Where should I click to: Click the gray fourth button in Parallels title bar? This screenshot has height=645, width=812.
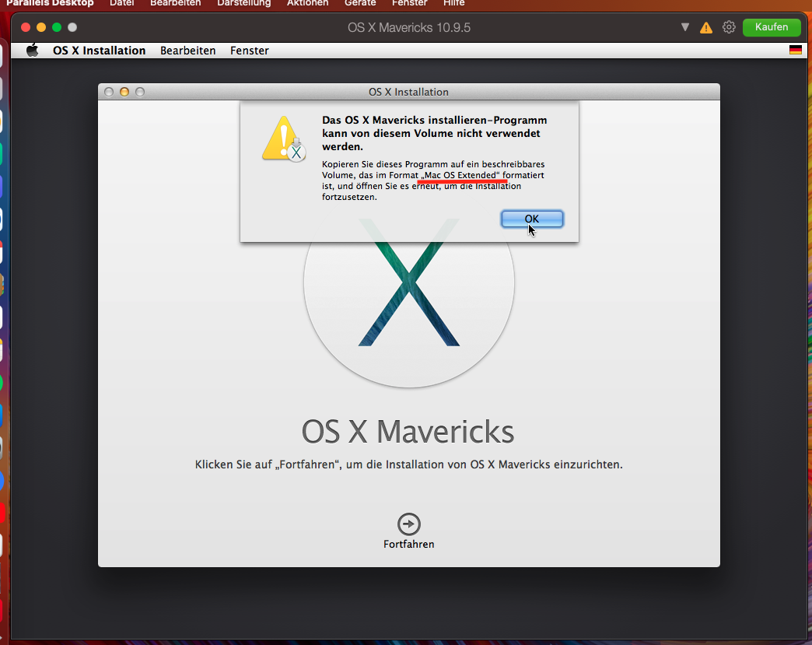[x=72, y=27]
